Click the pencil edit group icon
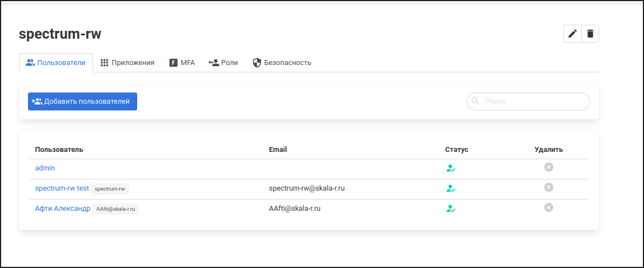Image resolution: width=644 pixels, height=268 pixels. [572, 34]
